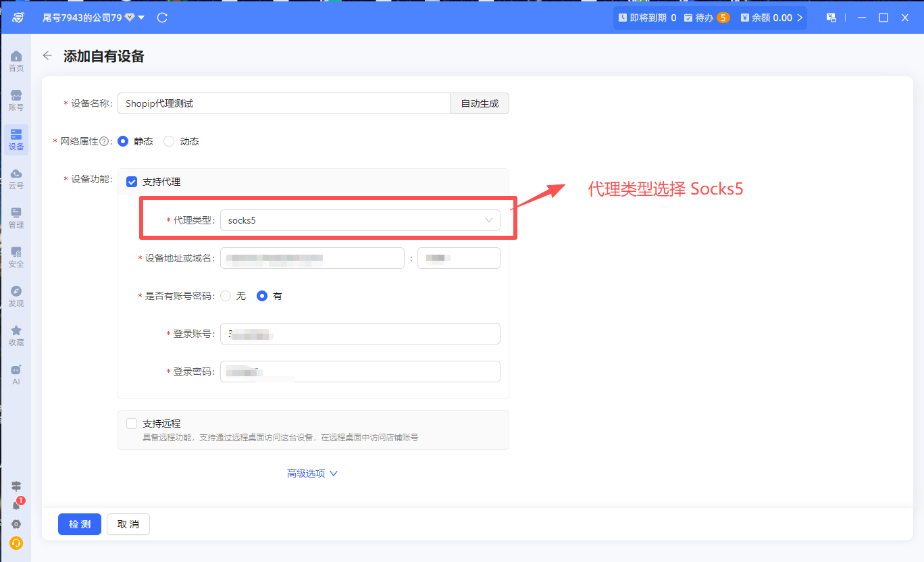This screenshot has height=562, width=924.
Task: Open the 安全 security sidebar icon
Action: point(16,257)
